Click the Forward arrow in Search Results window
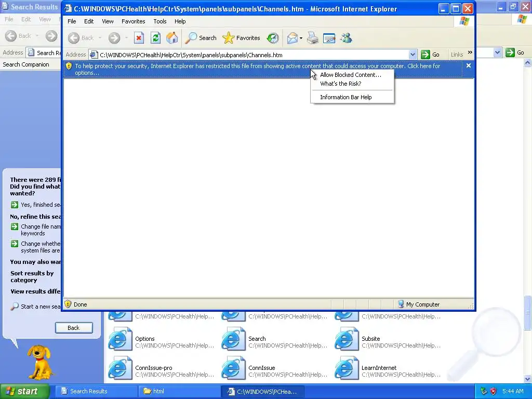 (51, 36)
